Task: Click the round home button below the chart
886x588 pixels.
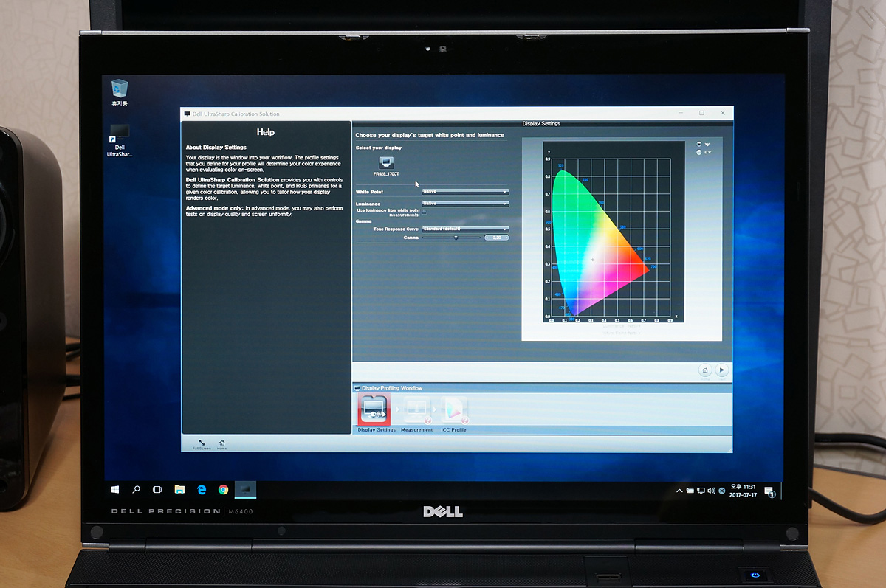Action: point(705,370)
